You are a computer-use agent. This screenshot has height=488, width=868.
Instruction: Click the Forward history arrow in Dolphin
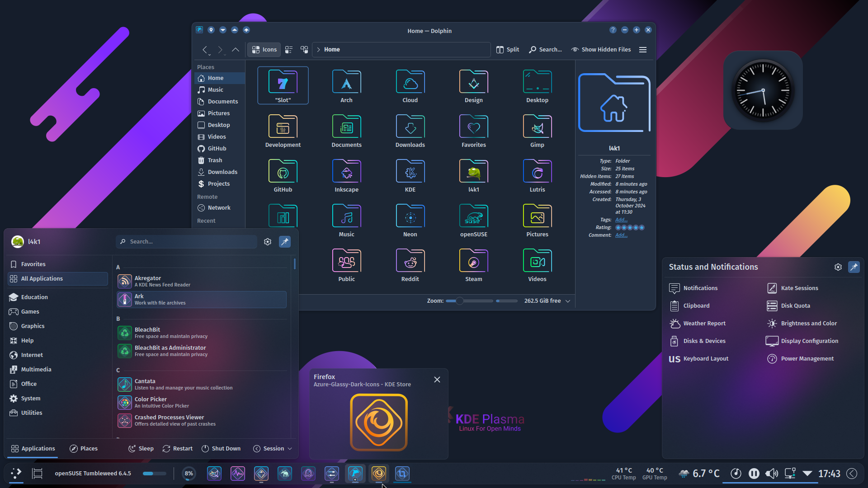point(220,50)
